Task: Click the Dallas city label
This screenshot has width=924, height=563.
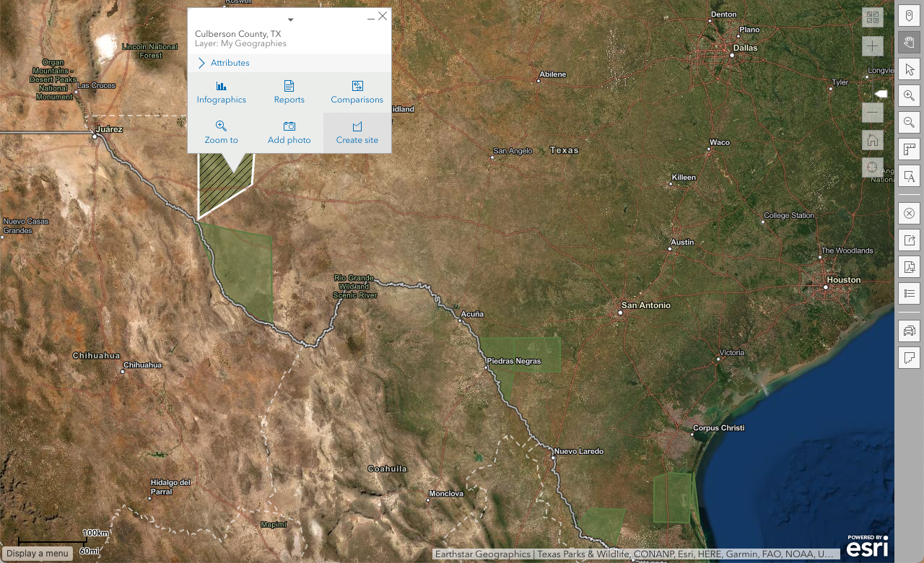Action: click(x=744, y=48)
